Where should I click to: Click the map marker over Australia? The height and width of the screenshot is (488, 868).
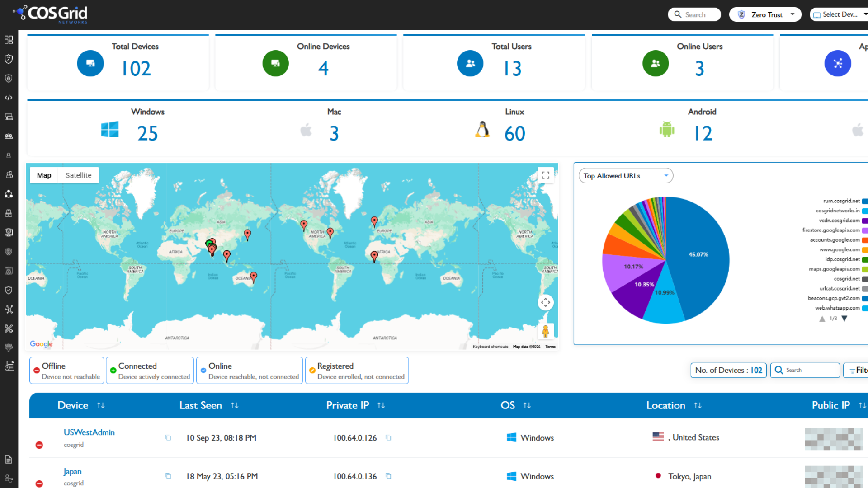(254, 277)
